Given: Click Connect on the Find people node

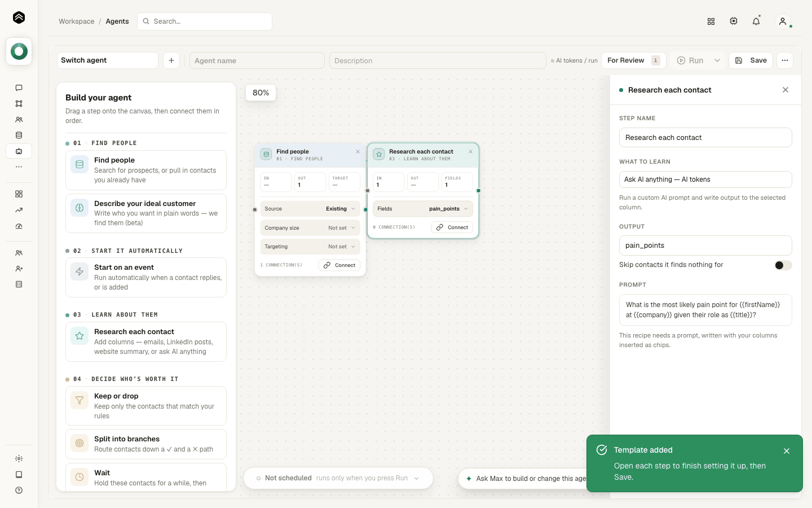Looking at the screenshot, I should point(339,265).
